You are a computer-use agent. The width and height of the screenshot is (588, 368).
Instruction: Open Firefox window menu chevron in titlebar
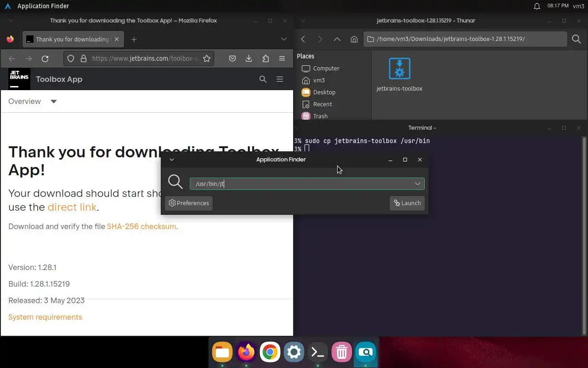point(11,21)
